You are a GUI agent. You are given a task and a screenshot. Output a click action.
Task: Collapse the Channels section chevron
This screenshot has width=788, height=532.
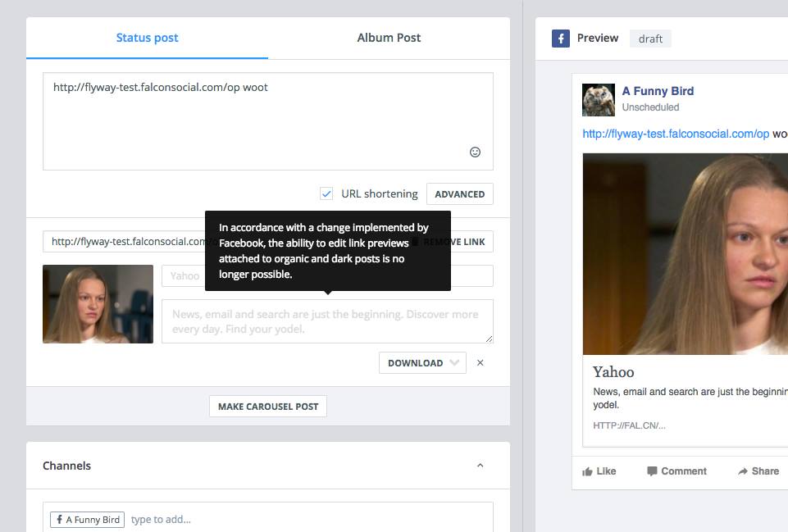tap(480, 465)
